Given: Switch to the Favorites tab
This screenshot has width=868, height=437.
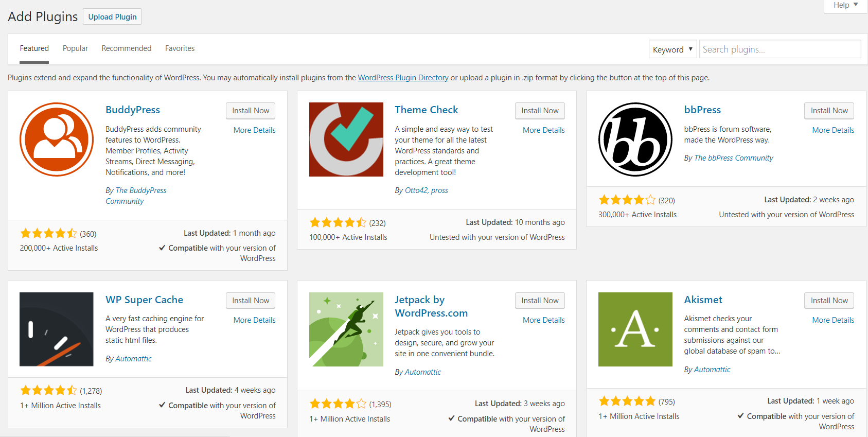Looking at the screenshot, I should pos(180,48).
